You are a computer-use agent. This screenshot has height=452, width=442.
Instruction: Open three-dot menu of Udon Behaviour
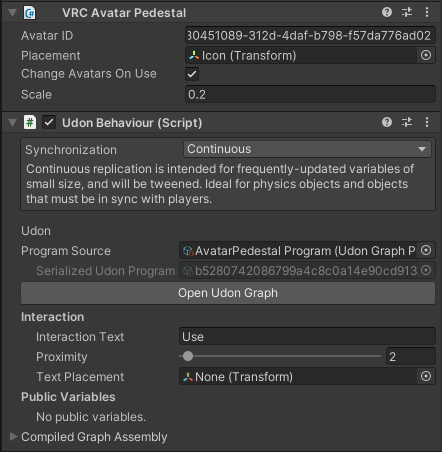click(x=427, y=122)
